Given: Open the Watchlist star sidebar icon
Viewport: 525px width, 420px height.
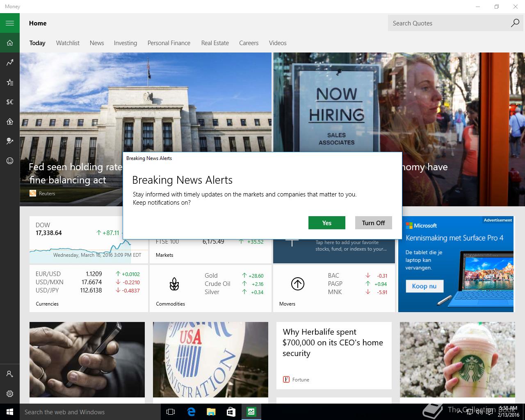Looking at the screenshot, I should click(10, 82).
